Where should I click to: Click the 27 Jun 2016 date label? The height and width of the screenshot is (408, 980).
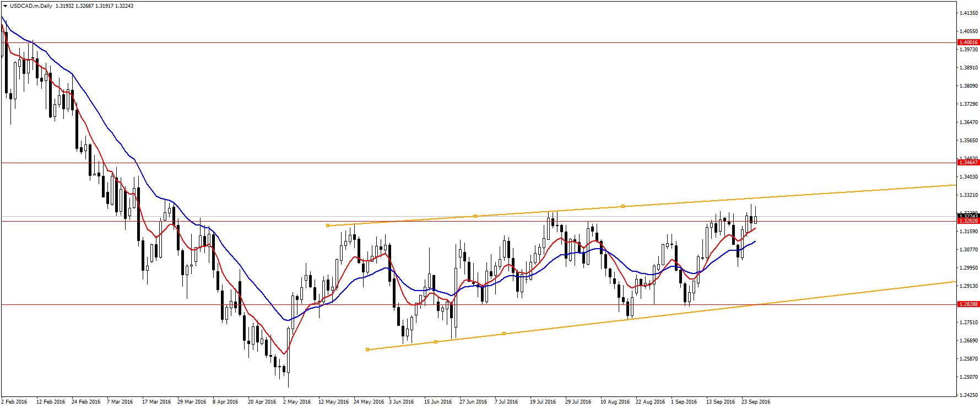pyautogui.click(x=473, y=402)
